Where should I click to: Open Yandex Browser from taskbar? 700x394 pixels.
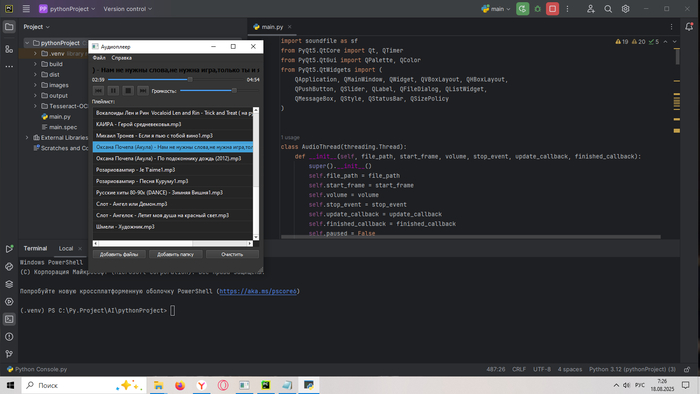201,385
